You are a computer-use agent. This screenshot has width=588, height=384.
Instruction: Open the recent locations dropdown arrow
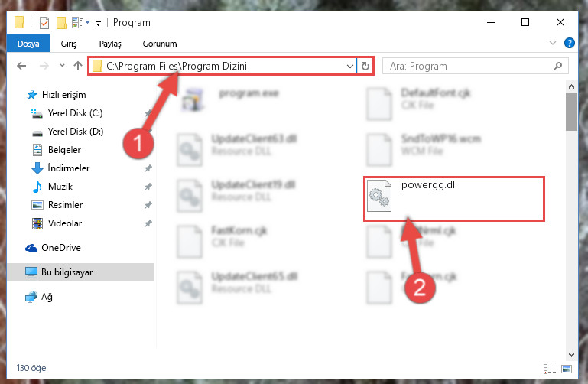tap(62, 66)
